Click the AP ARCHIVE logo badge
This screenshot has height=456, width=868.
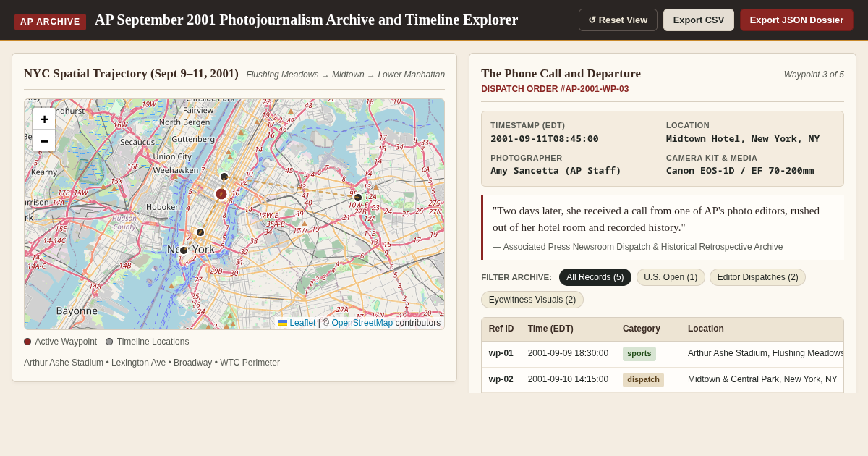tap(50, 22)
